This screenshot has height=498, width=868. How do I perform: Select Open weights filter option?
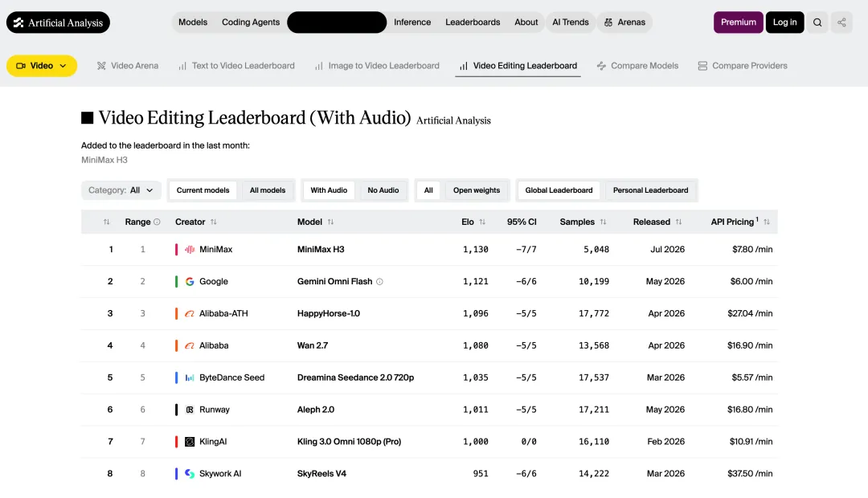click(476, 190)
